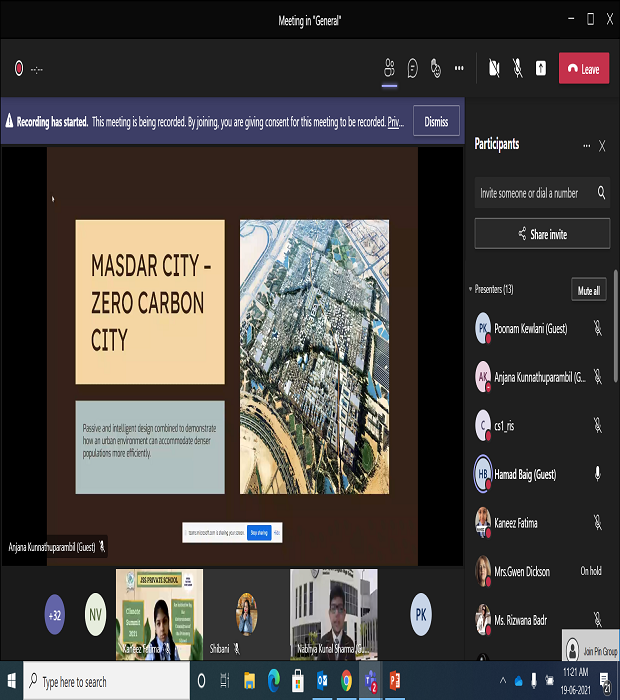Close the Participants panel

click(x=602, y=146)
